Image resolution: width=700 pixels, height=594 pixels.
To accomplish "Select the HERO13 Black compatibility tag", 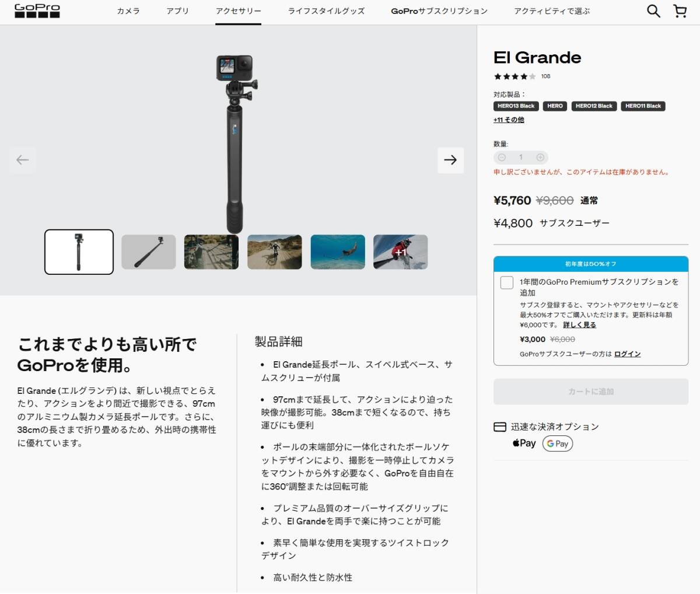I will 516,106.
